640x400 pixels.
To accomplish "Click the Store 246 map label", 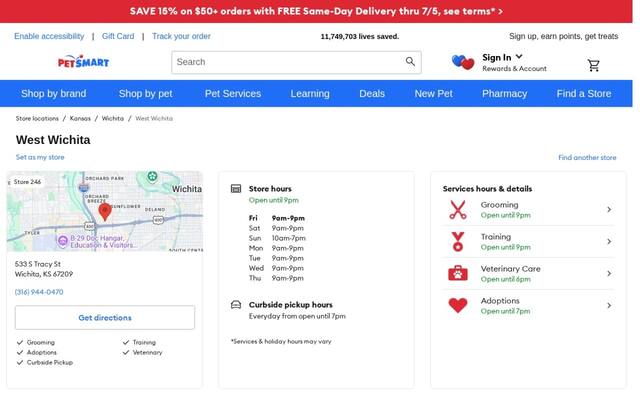I will (x=26, y=182).
